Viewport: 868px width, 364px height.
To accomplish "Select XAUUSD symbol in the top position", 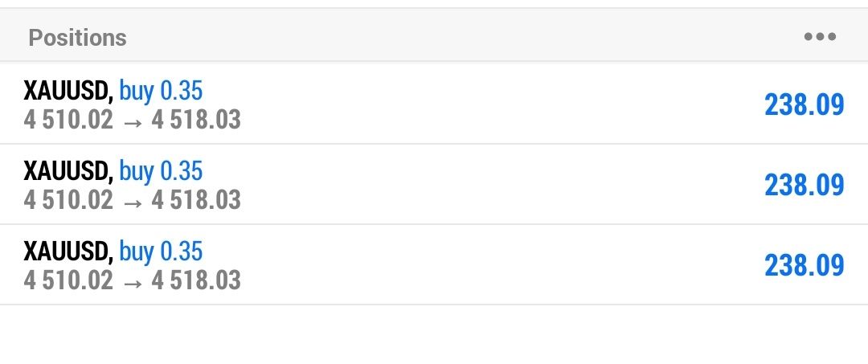I will pos(68,91).
